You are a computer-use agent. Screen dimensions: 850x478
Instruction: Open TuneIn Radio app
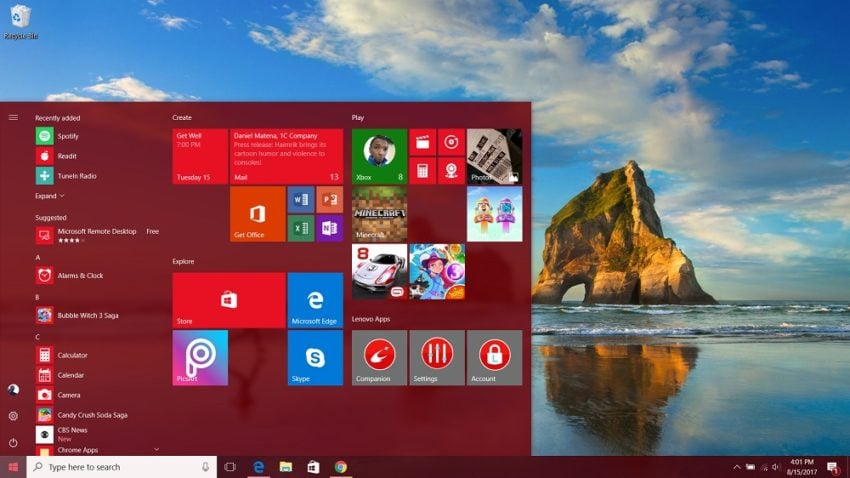pos(66,176)
